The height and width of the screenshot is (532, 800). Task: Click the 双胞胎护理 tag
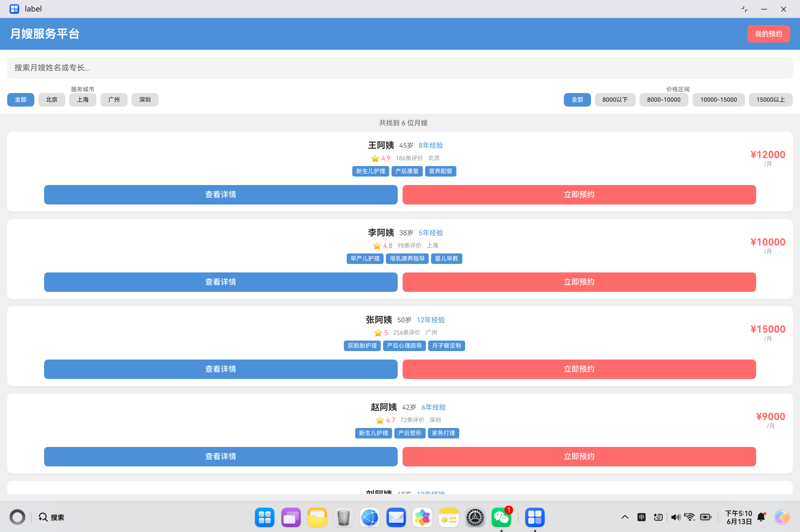tap(362, 346)
